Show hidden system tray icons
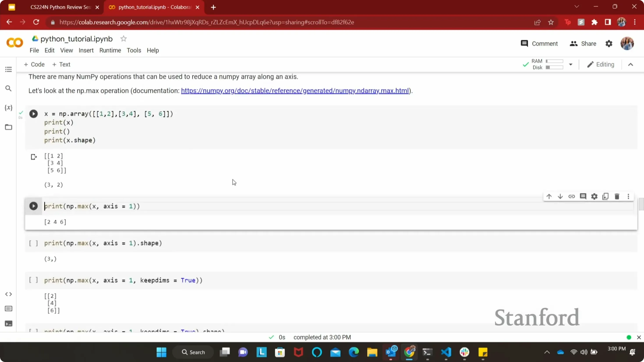Viewport: 644px width, 362px height. [x=547, y=352]
